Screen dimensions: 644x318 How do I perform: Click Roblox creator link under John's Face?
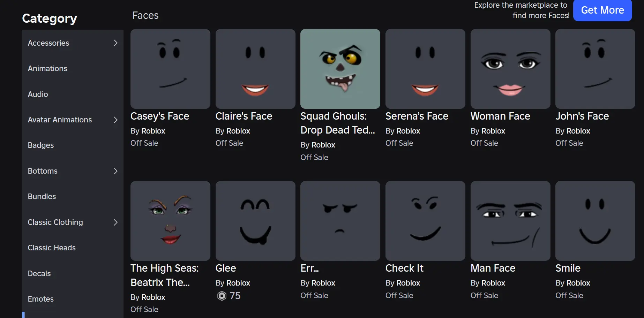coord(578,131)
